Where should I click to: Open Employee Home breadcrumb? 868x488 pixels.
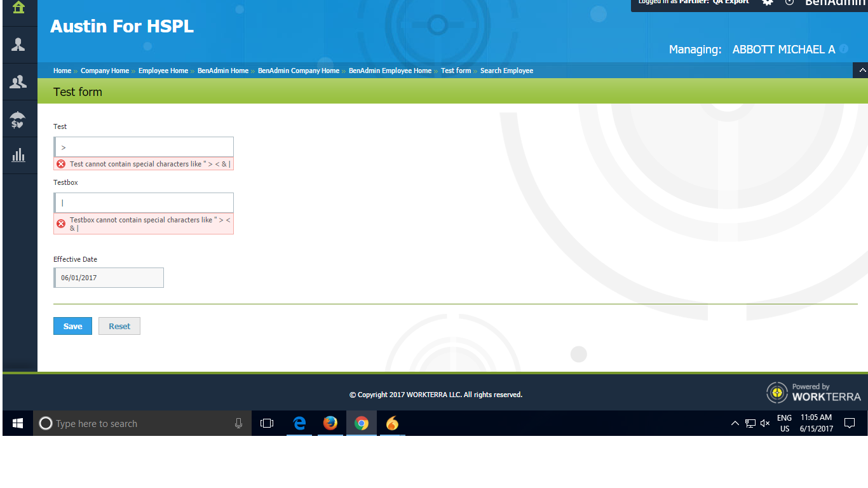point(163,71)
